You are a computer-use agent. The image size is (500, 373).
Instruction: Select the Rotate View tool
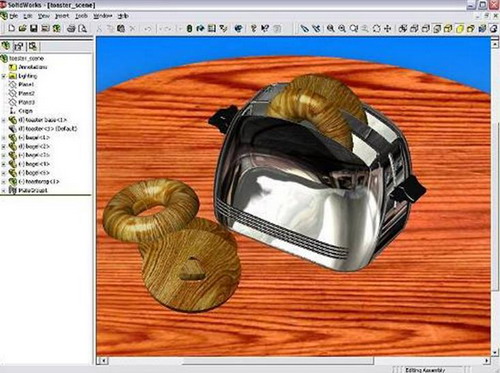tap(376, 29)
